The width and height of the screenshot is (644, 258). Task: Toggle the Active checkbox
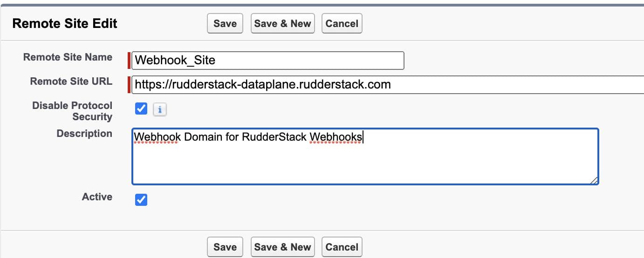tap(141, 200)
